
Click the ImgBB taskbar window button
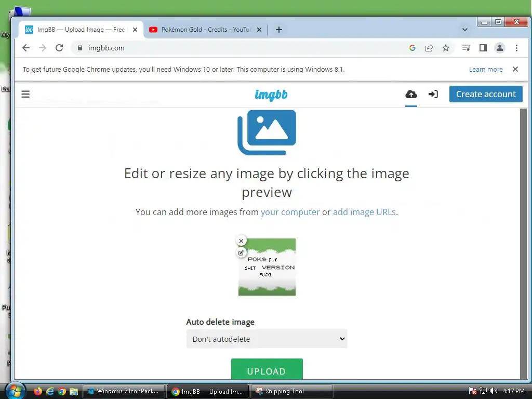click(x=208, y=391)
